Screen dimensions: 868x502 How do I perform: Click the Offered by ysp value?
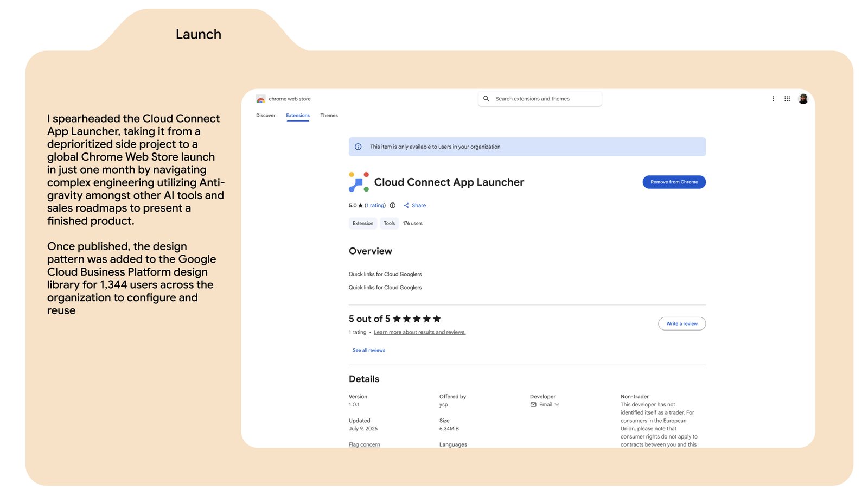[x=444, y=404]
